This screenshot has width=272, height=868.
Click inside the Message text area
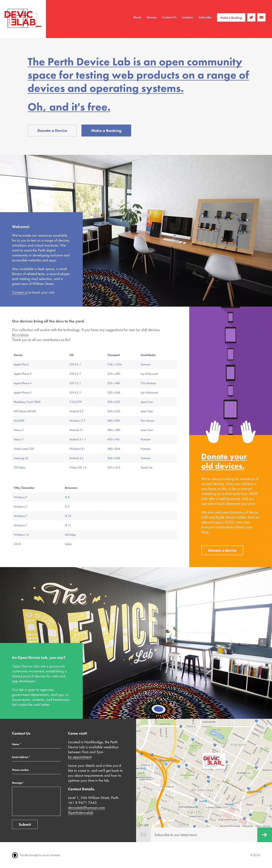click(36, 801)
